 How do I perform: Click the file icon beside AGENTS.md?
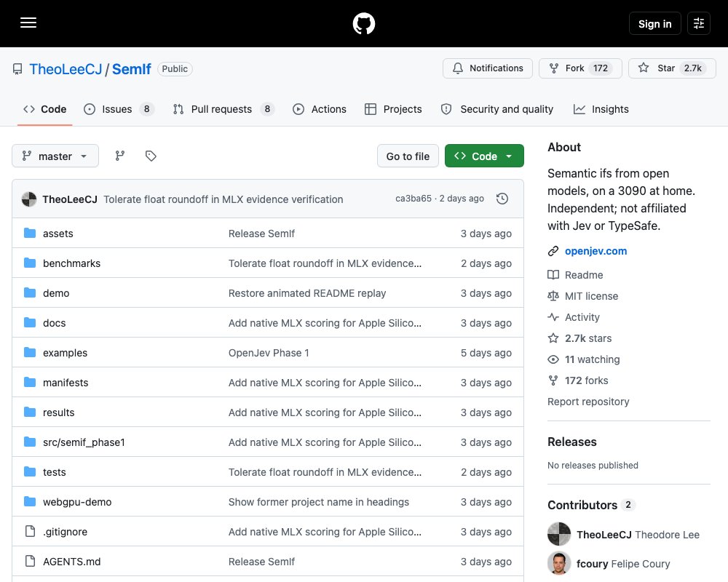[x=30, y=561]
